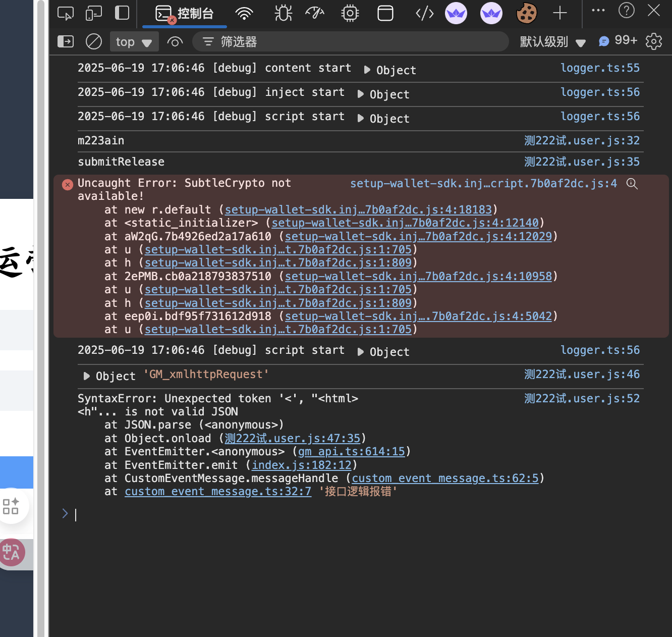Open the Elements panel code-brackets icon

click(x=424, y=13)
